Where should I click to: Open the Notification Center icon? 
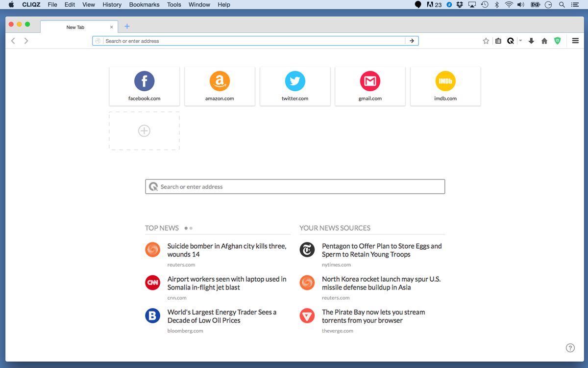[x=575, y=4]
